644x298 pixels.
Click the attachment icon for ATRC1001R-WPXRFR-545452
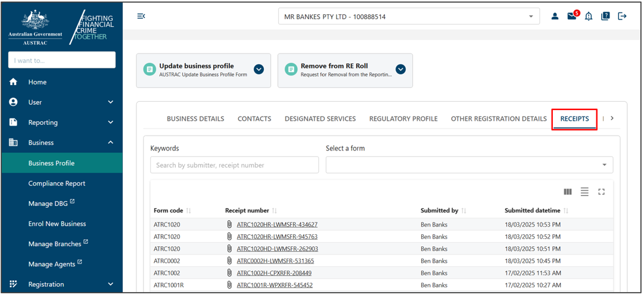(229, 285)
